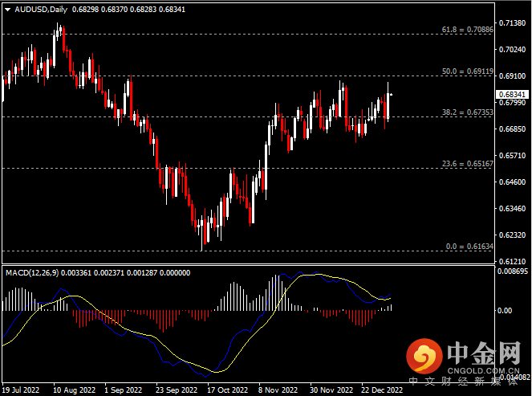Click the MACD 0.008695 scale value
This screenshot has width=532, height=396.
[511, 272]
